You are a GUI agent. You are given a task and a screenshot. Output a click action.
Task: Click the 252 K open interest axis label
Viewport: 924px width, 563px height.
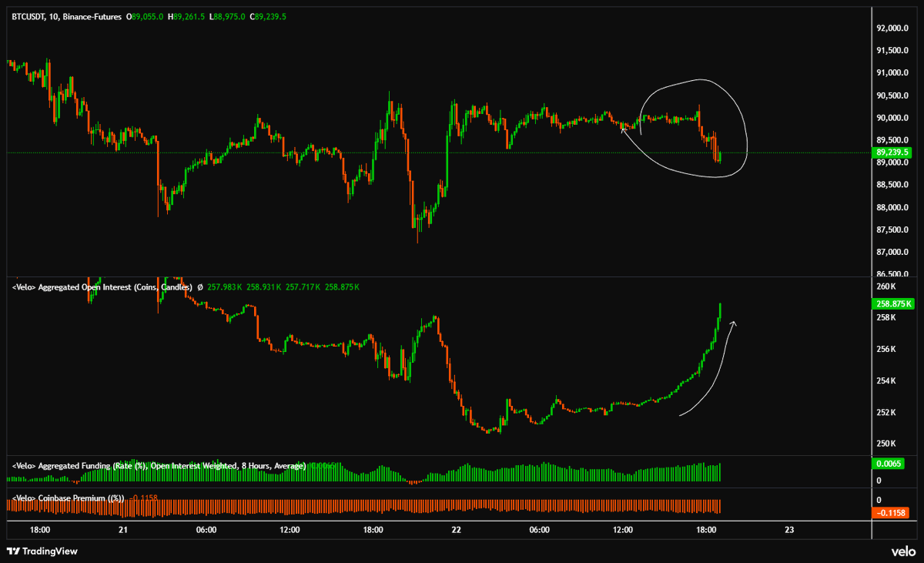(x=886, y=412)
